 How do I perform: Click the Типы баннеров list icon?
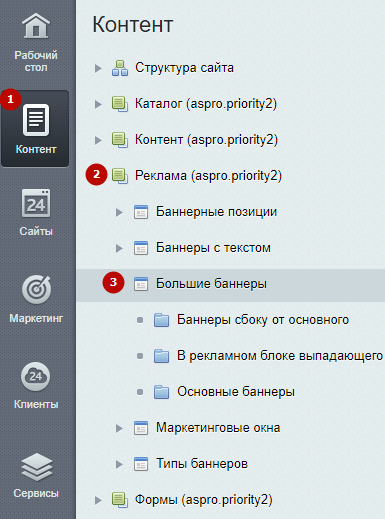tap(141, 464)
